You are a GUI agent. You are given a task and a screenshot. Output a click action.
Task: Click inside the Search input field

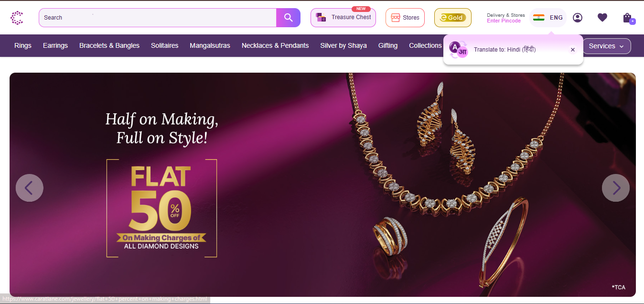tap(158, 18)
